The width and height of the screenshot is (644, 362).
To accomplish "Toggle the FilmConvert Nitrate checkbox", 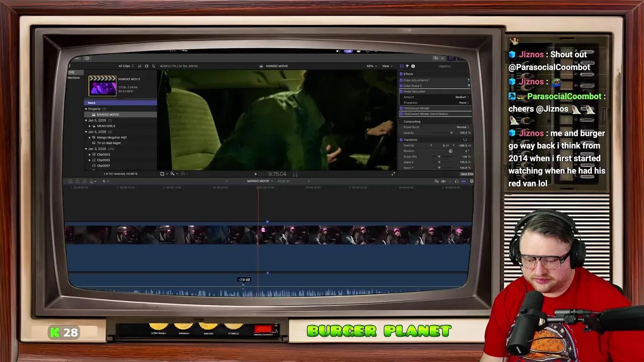I will (401, 108).
